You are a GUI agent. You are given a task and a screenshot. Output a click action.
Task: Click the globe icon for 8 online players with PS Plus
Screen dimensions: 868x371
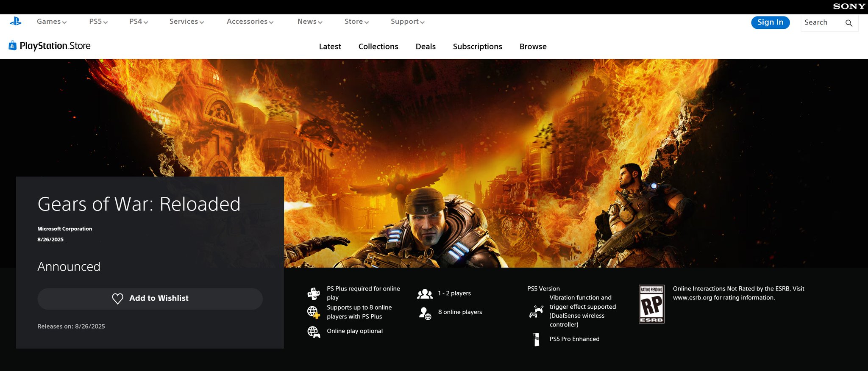click(313, 313)
